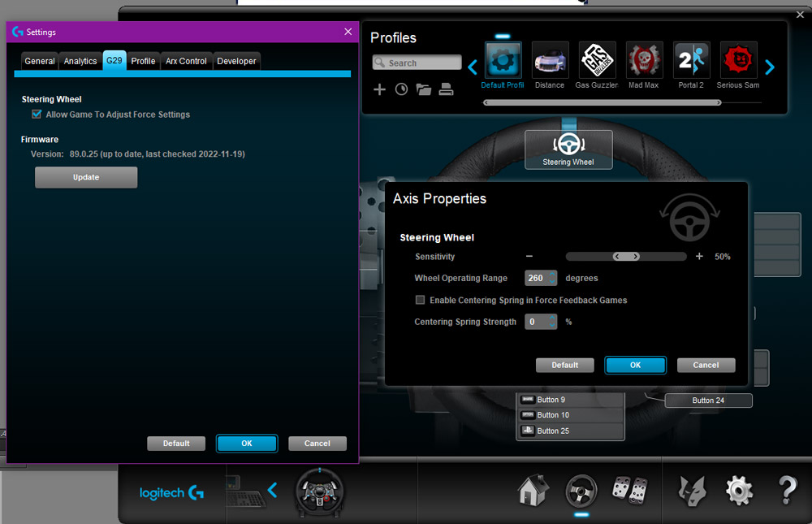Image resolution: width=812 pixels, height=524 pixels.
Task: Click the profiles horizontal scrollbar
Action: pos(602,102)
